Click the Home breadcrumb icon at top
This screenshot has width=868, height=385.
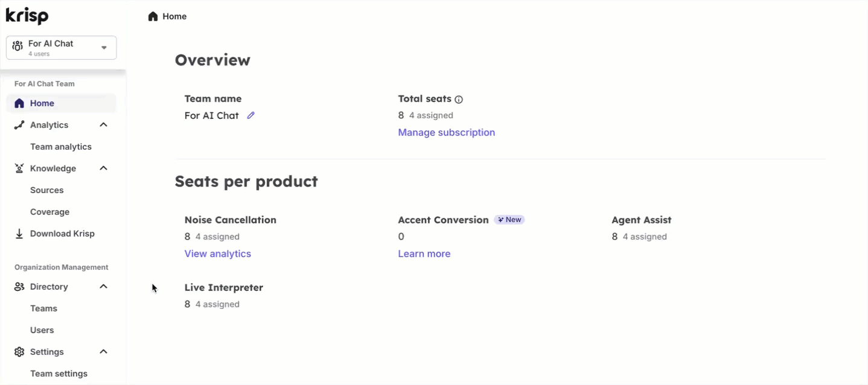(153, 16)
